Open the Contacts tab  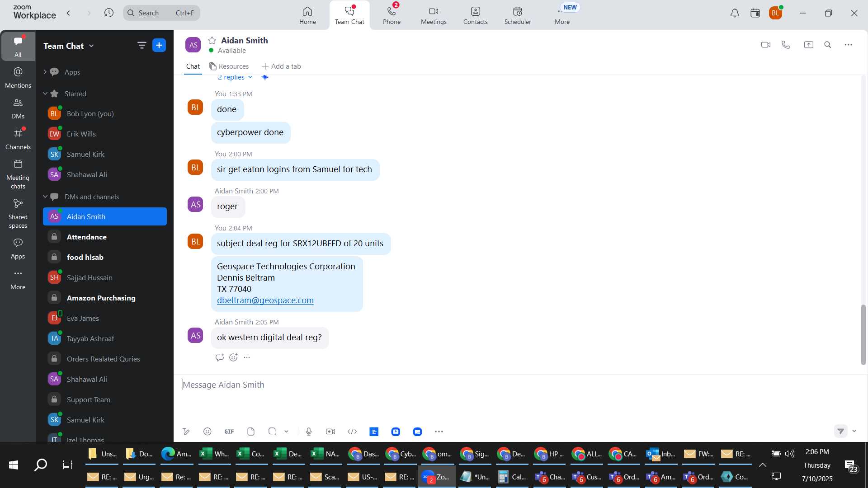(x=475, y=15)
